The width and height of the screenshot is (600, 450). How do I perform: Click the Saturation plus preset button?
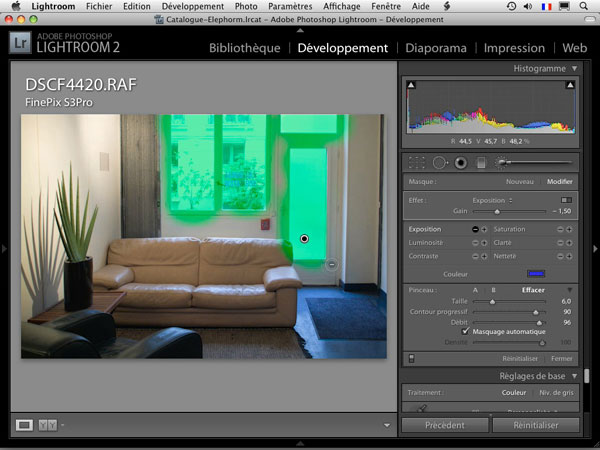(569, 229)
